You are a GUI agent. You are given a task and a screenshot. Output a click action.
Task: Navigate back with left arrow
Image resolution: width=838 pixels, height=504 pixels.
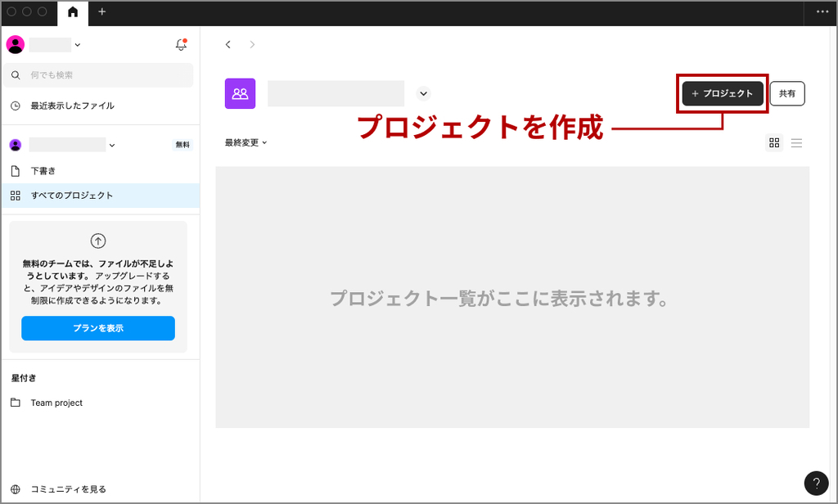click(228, 44)
